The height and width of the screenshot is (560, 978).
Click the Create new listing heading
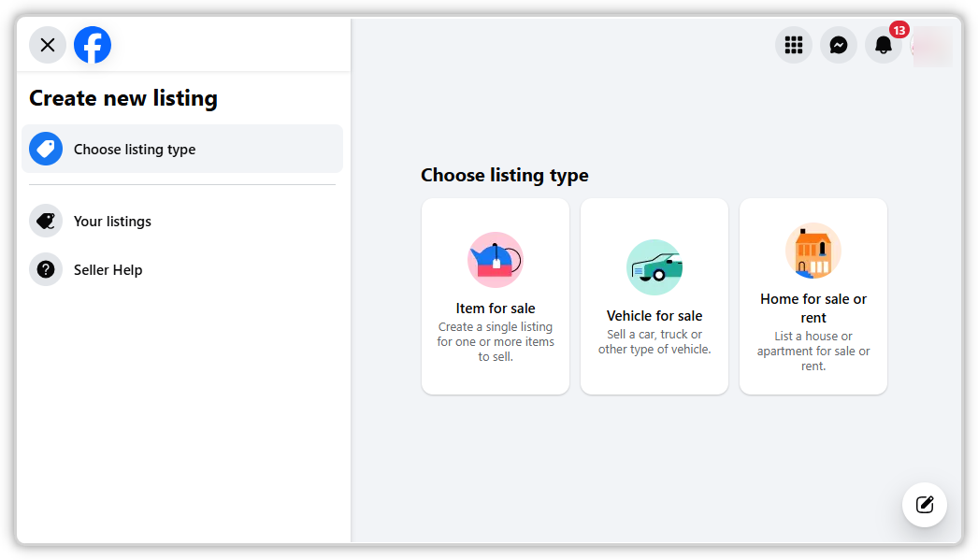[123, 98]
